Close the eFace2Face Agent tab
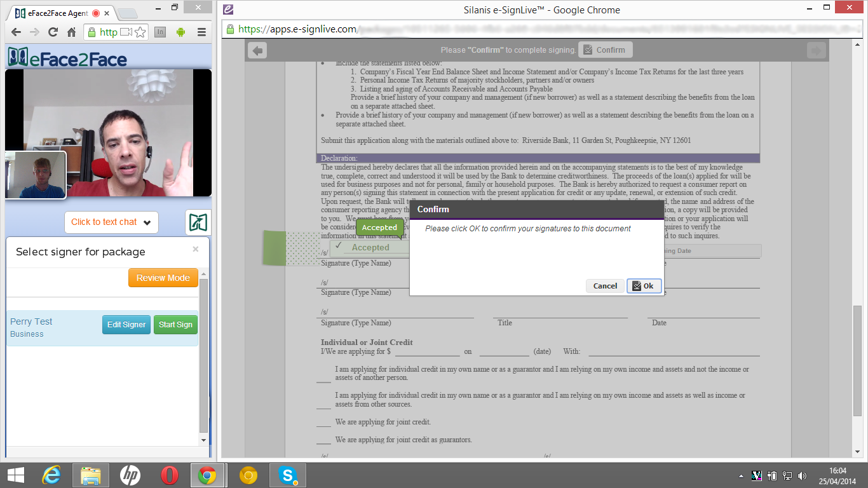 coord(107,13)
